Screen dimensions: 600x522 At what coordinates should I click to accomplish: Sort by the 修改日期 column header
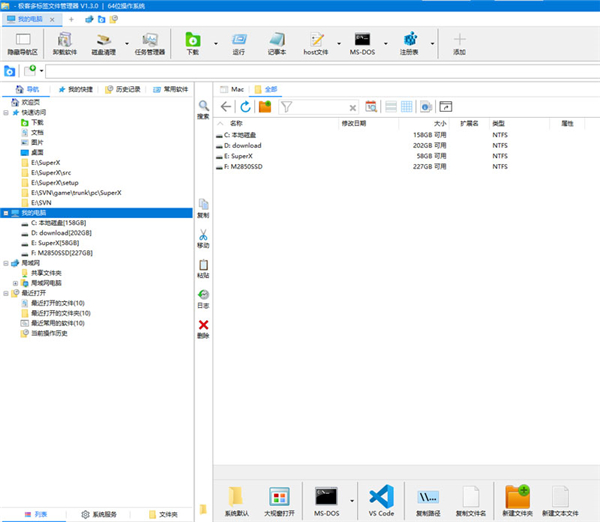(354, 123)
